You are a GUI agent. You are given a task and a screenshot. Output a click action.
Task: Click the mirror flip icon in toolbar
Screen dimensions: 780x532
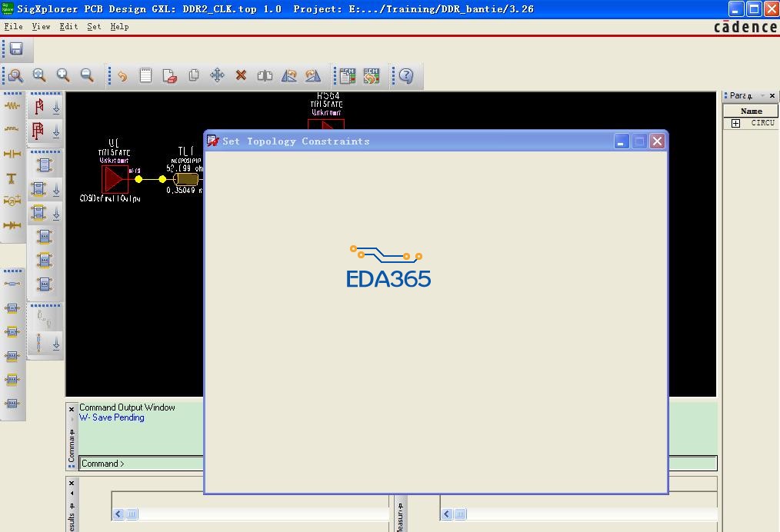pos(265,75)
